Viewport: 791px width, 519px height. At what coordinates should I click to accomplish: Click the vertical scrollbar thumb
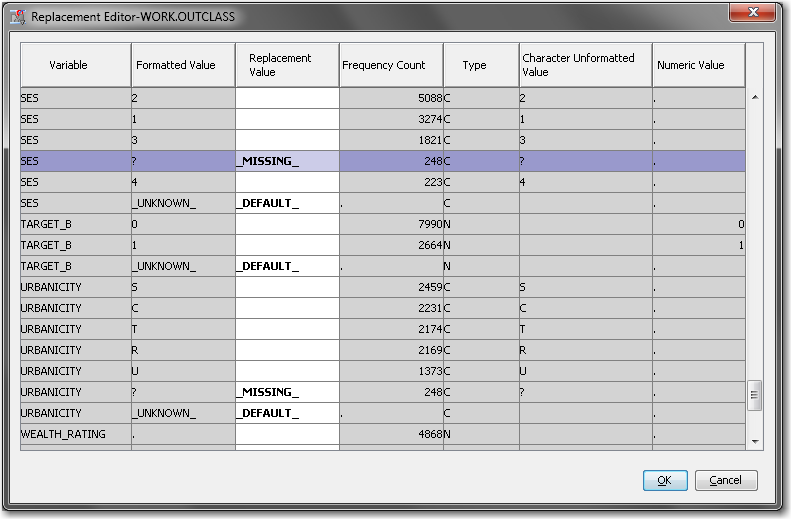(755, 395)
